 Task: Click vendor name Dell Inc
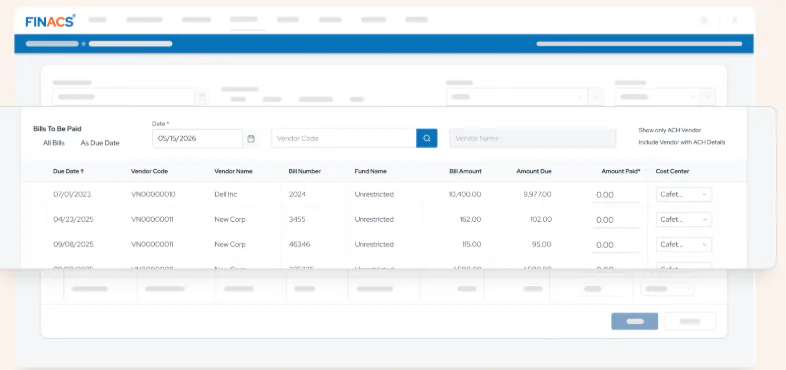point(226,195)
